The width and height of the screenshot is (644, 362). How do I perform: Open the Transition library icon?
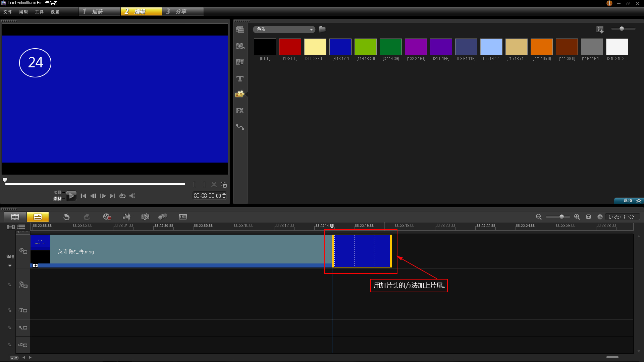point(240,62)
